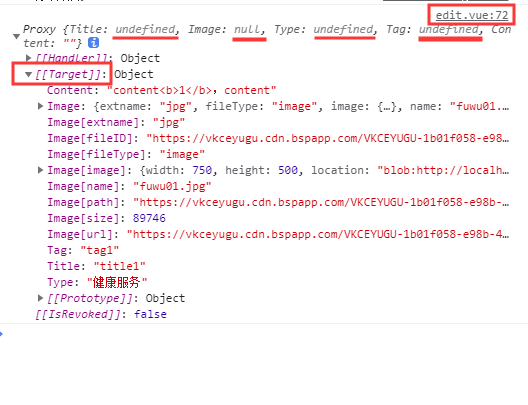Expand the [[Handler]] entry

[29, 58]
